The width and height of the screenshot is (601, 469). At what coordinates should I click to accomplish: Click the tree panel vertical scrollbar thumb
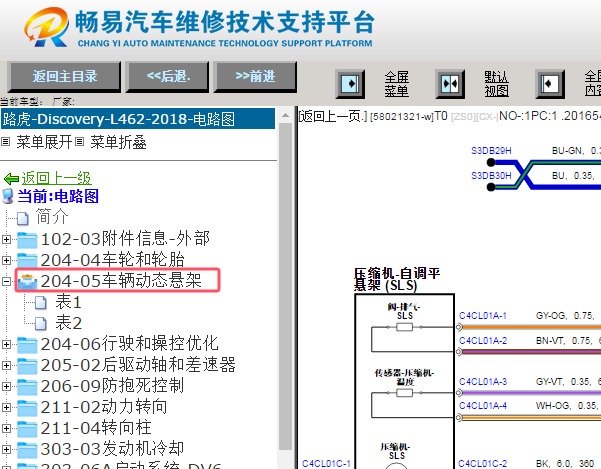[286, 287]
